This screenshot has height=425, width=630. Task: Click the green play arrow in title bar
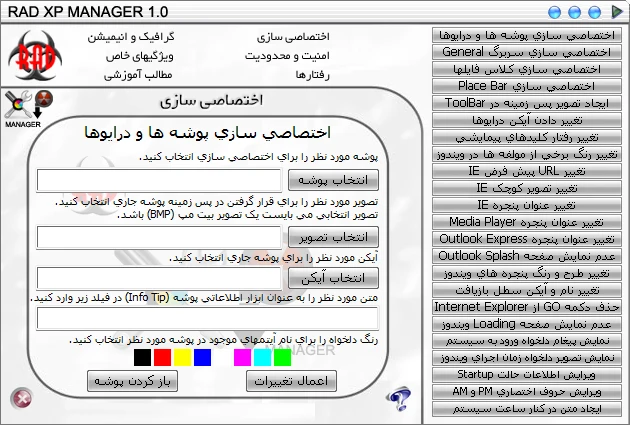(x=617, y=12)
